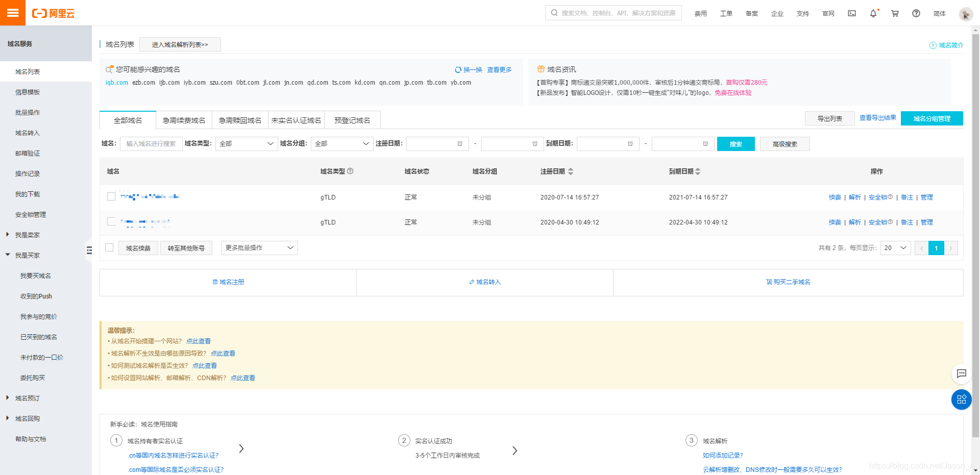Open the 域名类型 dropdown
Viewport: 980px width, 475px height.
247,144
